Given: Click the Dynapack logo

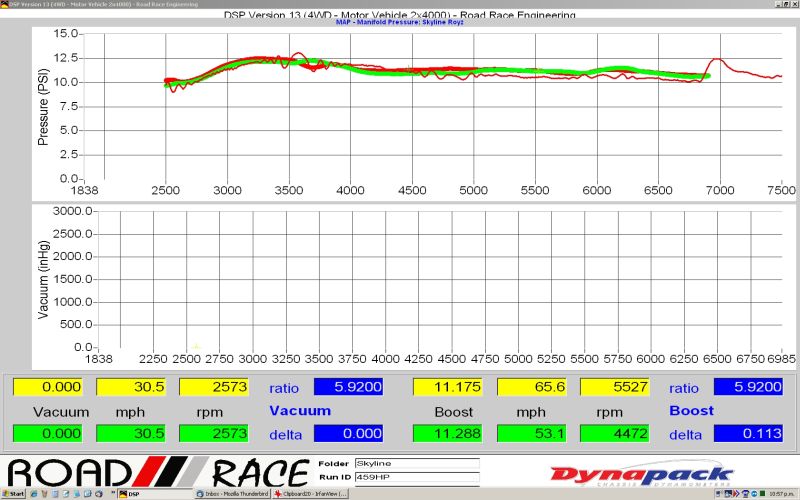Looking at the screenshot, I should pyautogui.click(x=642, y=474).
